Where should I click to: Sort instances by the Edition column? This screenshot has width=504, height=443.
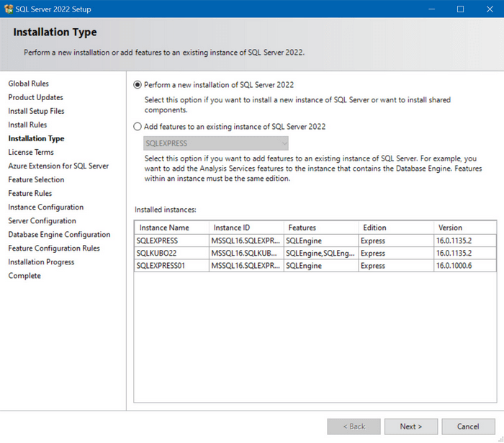tap(395, 228)
